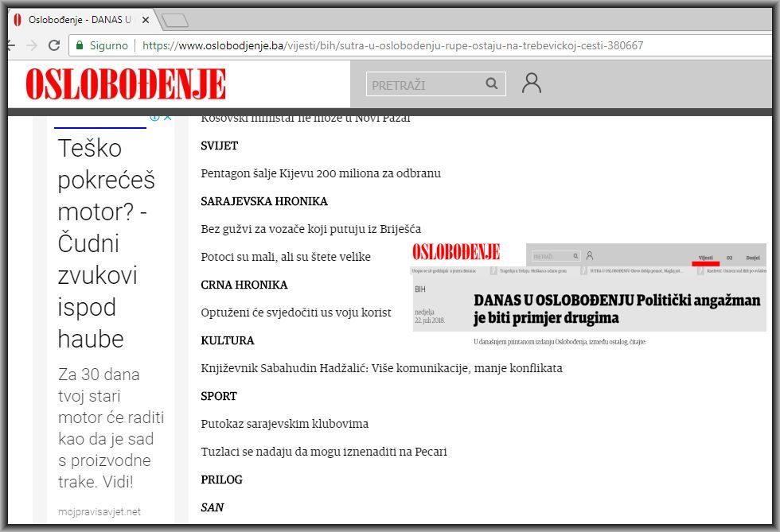
Task: Click the user icon inside the inset screenshot
Action: pyautogui.click(x=590, y=255)
